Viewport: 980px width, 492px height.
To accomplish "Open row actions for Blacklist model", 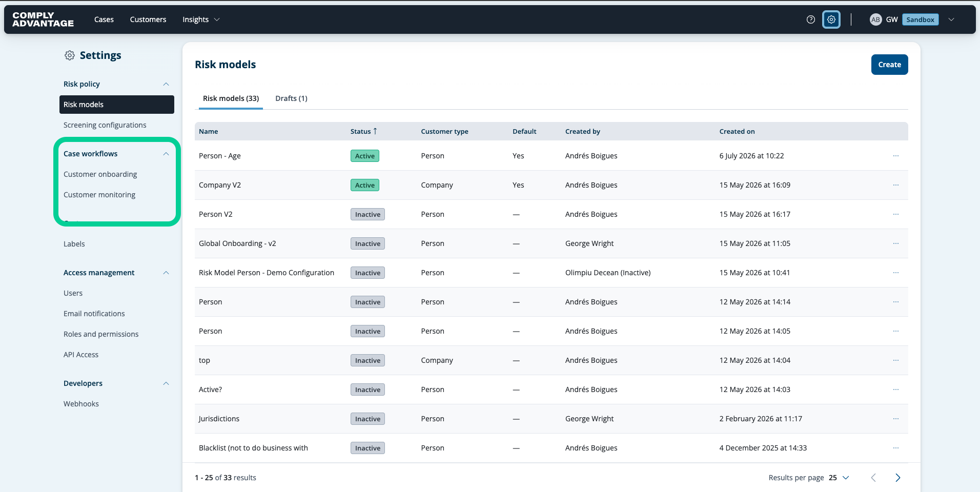I will coord(895,448).
